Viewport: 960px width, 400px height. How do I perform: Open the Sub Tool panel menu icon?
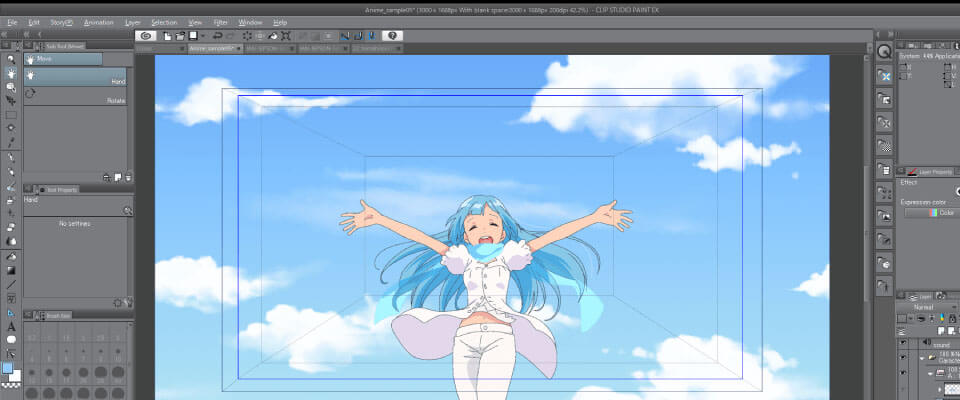click(29, 46)
